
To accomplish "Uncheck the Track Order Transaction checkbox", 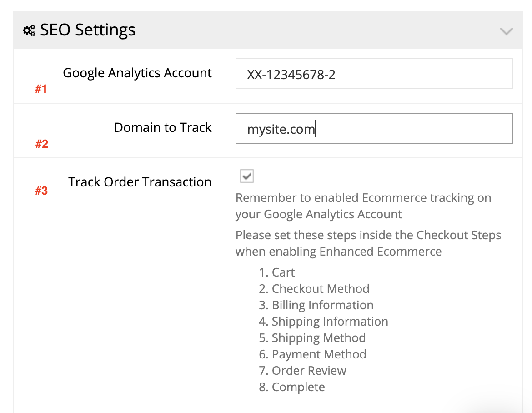I will tap(246, 176).
